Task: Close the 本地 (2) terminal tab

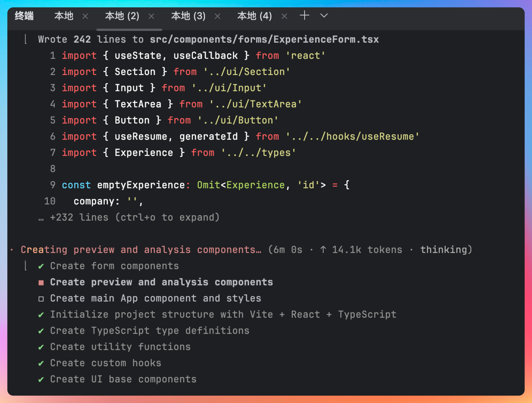Action: point(151,16)
